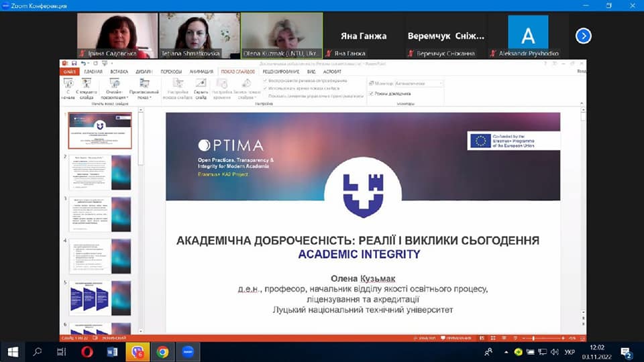Image resolution: width=644 pixels, height=362 pixels.
Task: Open the ФАЙЛ (File) tab
Action: tap(69, 72)
